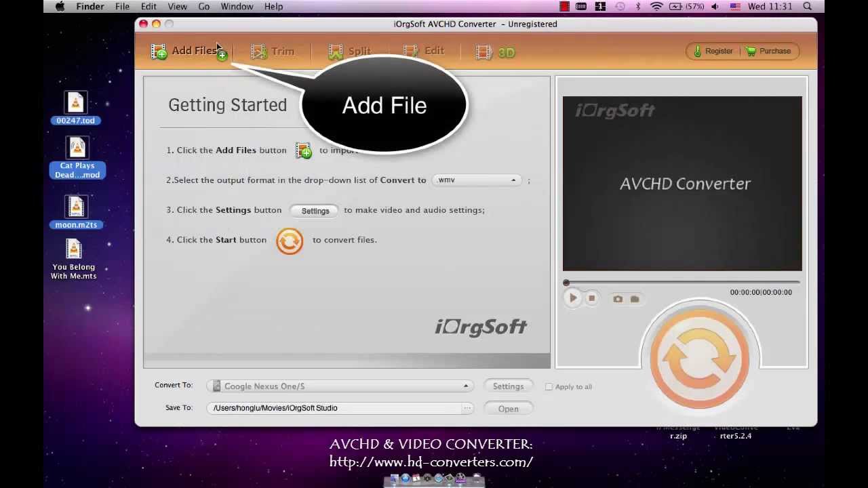The width and height of the screenshot is (868, 488).
Task: Open the wmv format dropdown in Getting Started
Action: point(477,180)
